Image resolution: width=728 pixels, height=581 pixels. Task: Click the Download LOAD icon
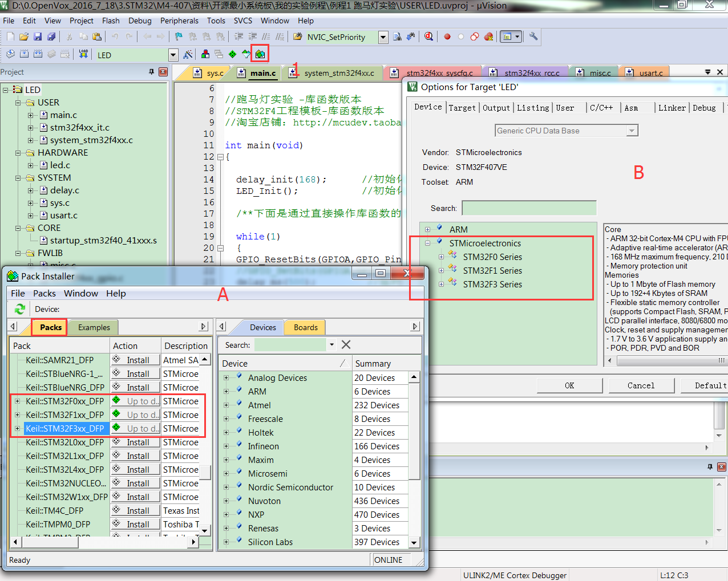point(83,54)
